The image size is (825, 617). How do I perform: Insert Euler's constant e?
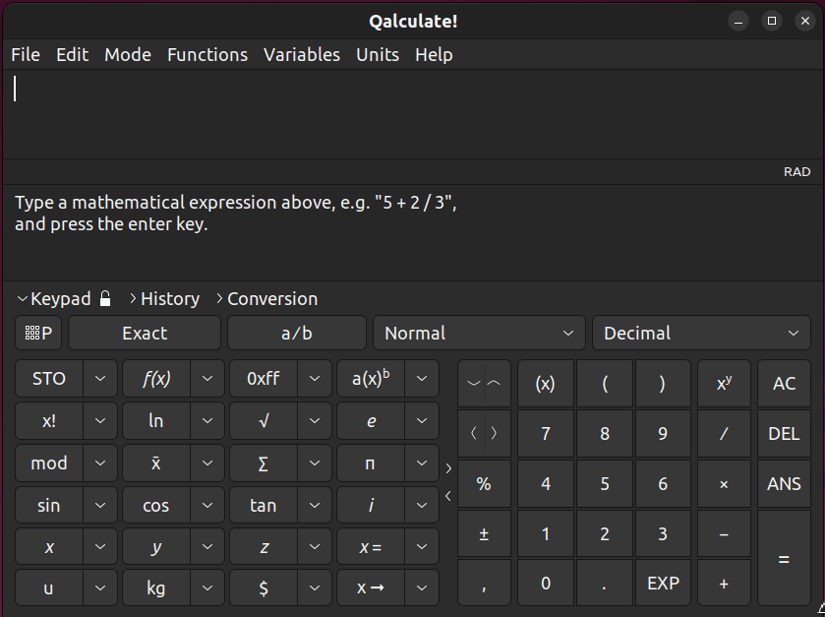(370, 421)
